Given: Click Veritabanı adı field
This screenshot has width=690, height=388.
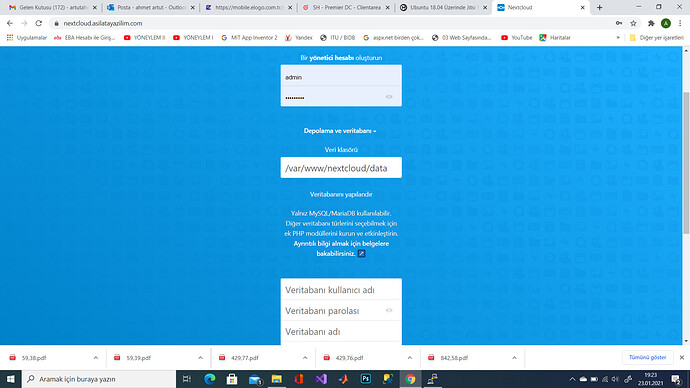Looking at the screenshot, I should pos(341,331).
